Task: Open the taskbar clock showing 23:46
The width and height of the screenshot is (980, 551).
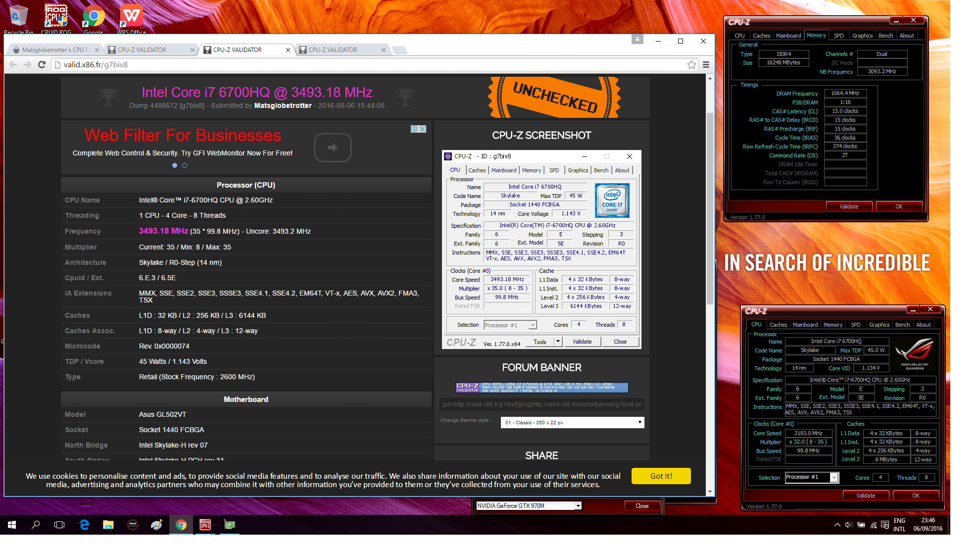Action: tap(928, 525)
